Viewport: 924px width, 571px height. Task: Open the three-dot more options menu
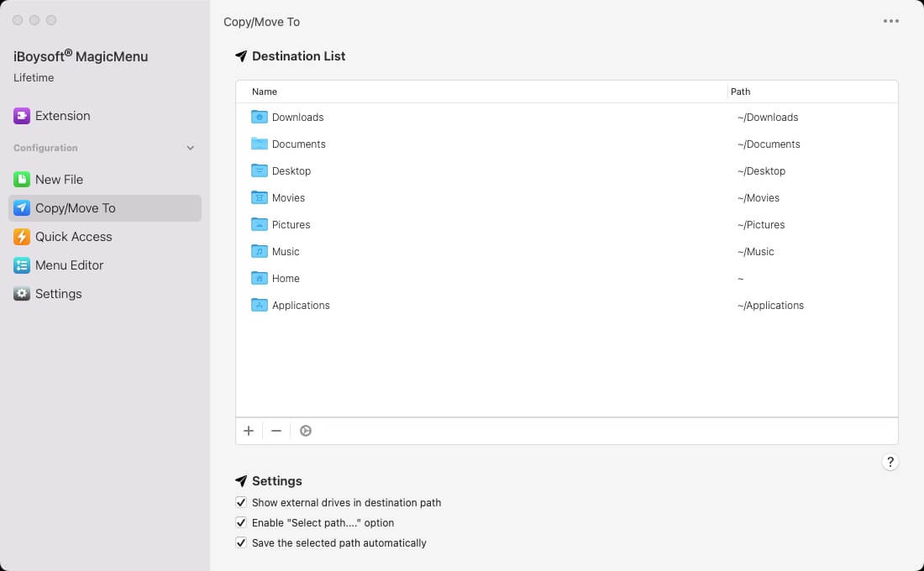coord(890,21)
